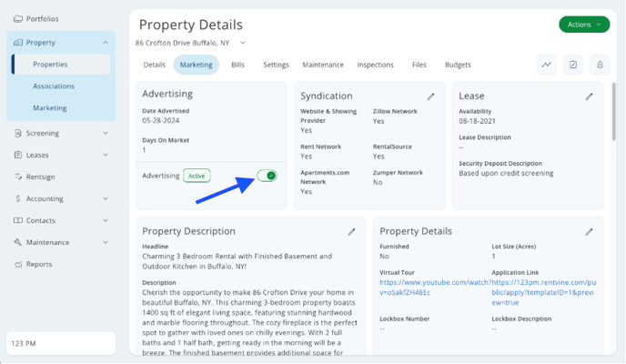Viewport: 626px width, 364px height.
Task: Edit the Lease card via pencil icon
Action: click(x=589, y=96)
